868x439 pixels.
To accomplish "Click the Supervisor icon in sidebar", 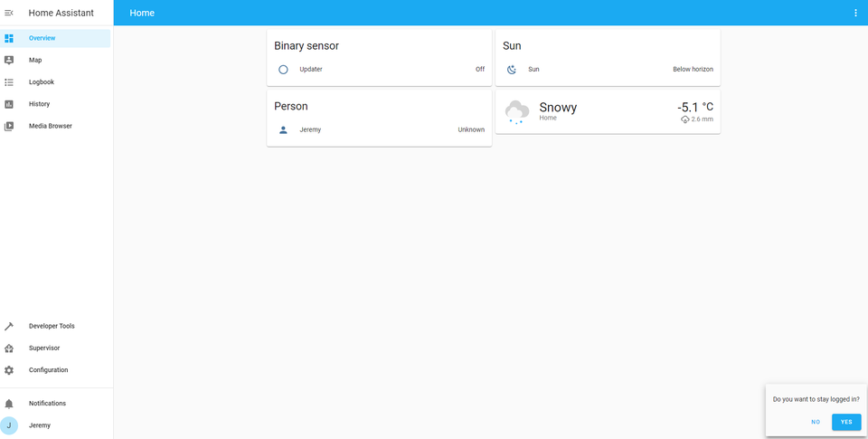I will point(9,348).
